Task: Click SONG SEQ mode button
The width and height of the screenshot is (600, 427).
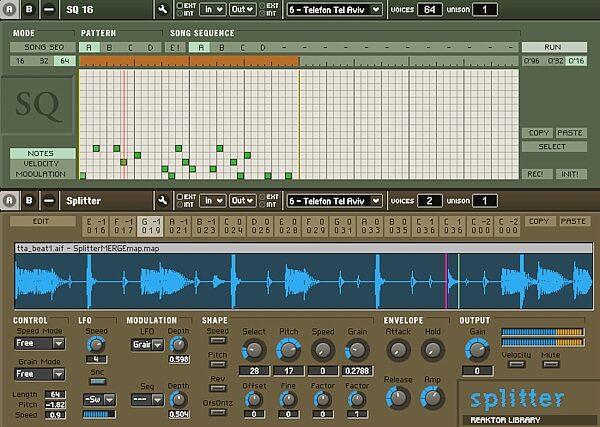Action: [x=42, y=47]
